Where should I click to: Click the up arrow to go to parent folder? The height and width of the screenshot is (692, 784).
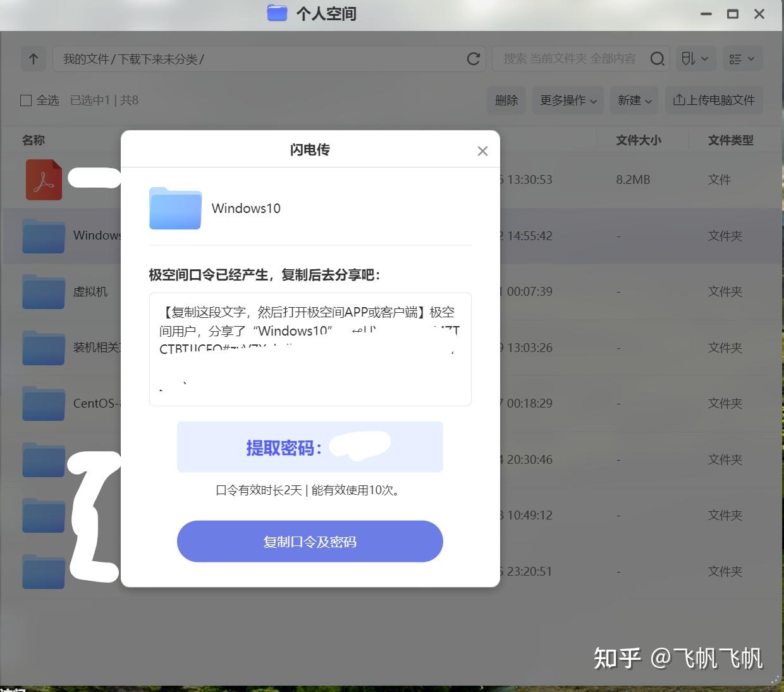click(x=33, y=59)
